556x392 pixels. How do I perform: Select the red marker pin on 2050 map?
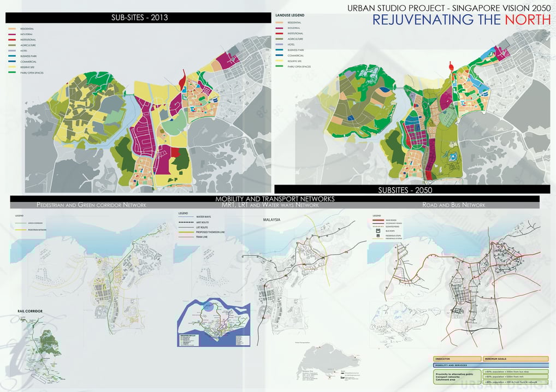pos(451,66)
